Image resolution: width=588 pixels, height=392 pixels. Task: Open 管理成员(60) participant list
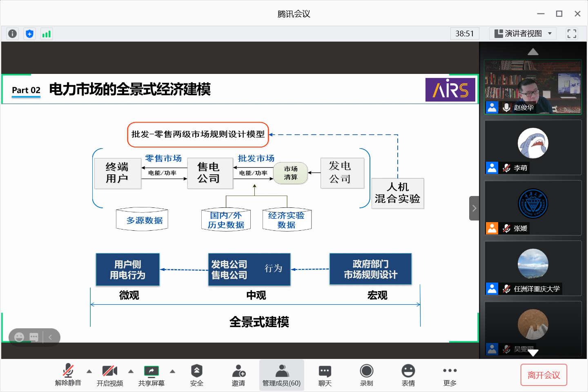point(281,375)
